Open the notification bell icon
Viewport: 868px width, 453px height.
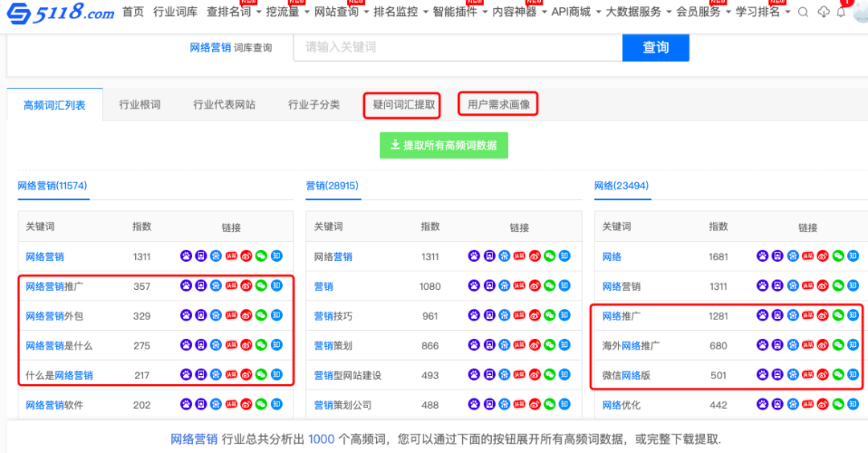pyautogui.click(x=841, y=11)
